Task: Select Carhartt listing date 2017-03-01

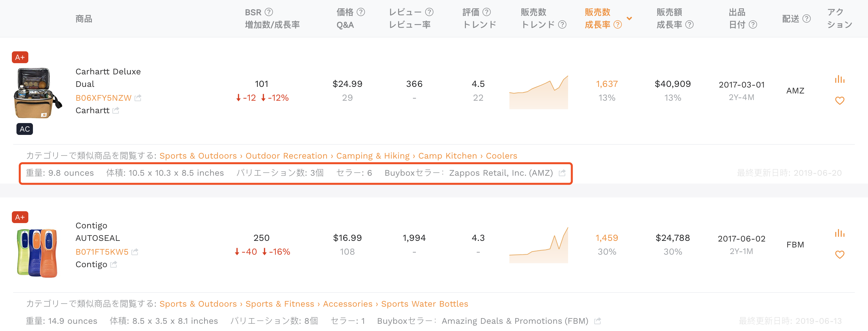Action: click(742, 85)
